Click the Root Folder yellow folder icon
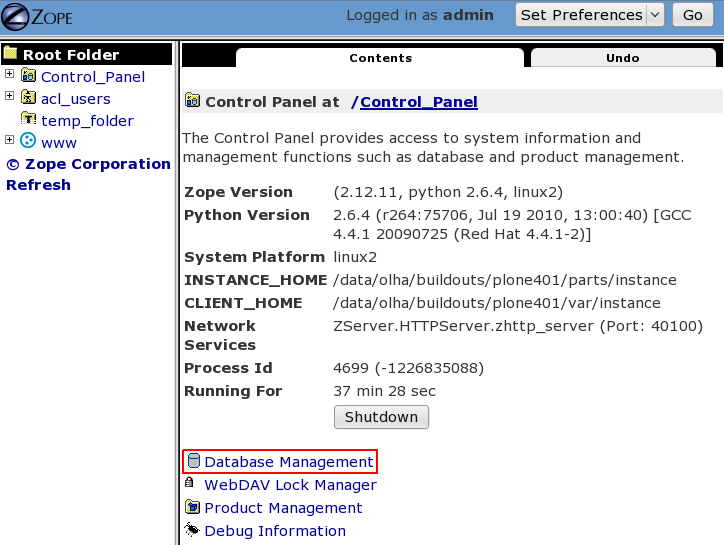The width and height of the screenshot is (724, 545). [x=10, y=53]
